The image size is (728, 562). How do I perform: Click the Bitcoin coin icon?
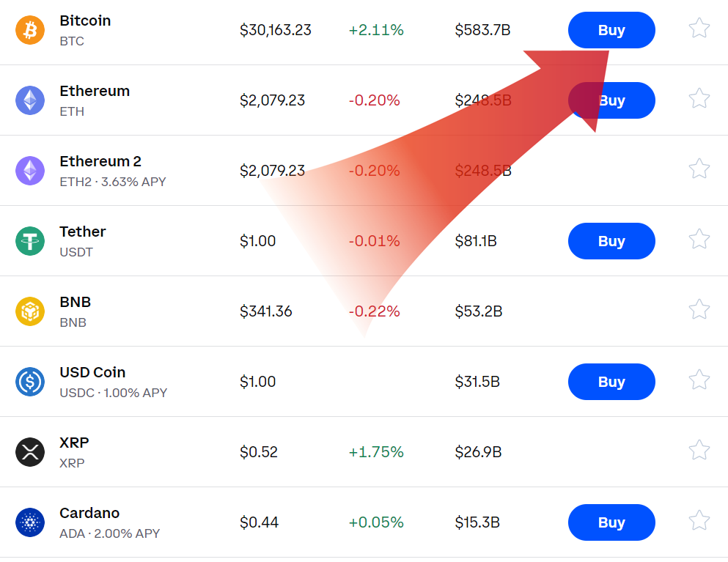(x=30, y=30)
